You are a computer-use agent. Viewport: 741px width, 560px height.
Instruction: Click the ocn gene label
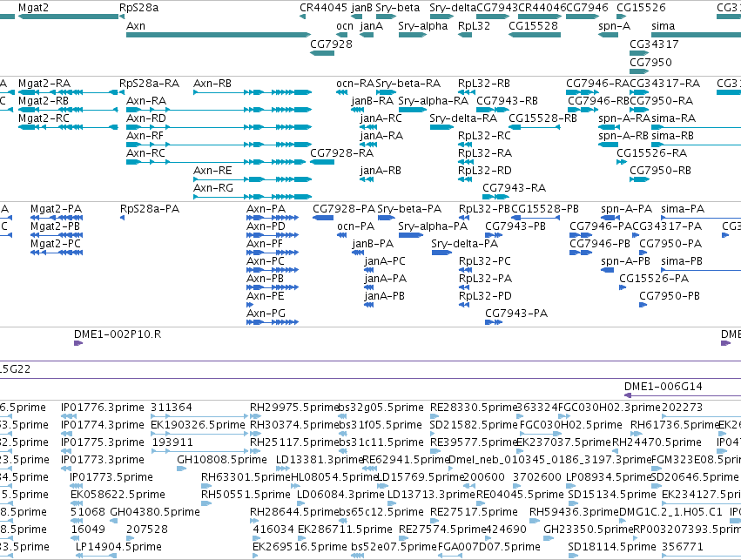pyautogui.click(x=345, y=26)
